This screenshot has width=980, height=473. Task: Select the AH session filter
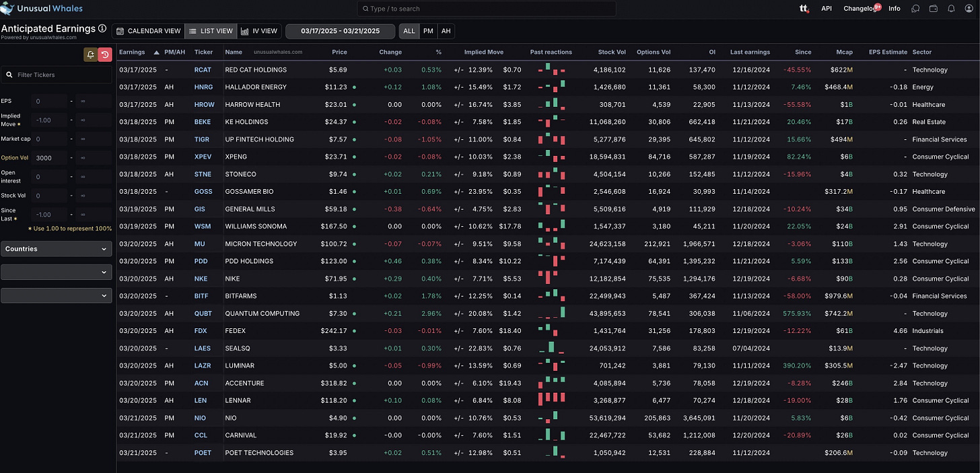coord(446,31)
